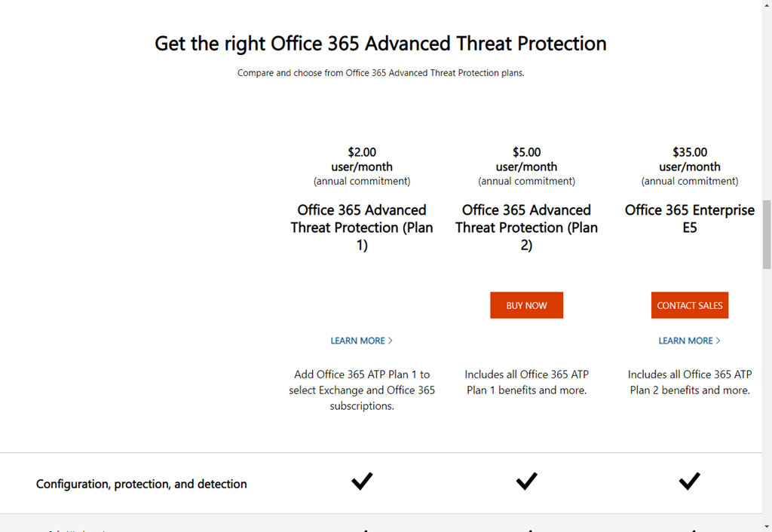Select the Office 365 ATP (Plan 1) title

pos(362,228)
